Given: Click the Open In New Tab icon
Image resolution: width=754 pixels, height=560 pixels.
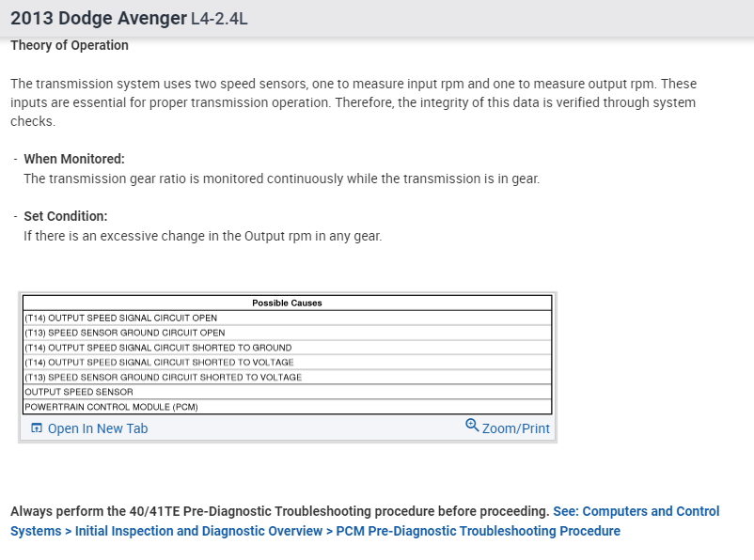Looking at the screenshot, I should (37, 428).
